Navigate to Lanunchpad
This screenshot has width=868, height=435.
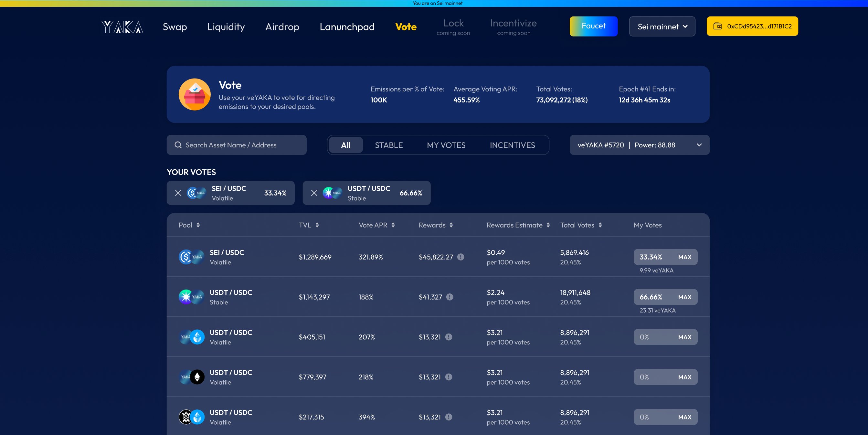point(347,27)
